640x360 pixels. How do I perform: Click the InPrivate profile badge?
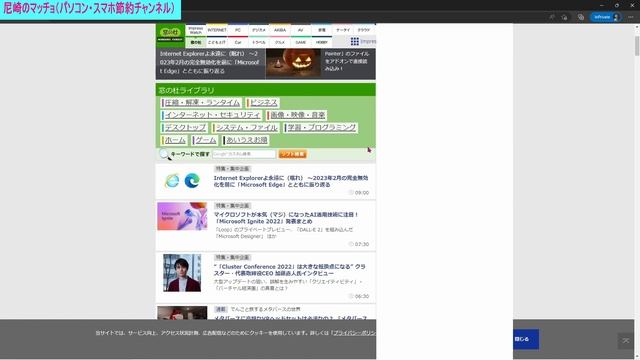point(606,17)
